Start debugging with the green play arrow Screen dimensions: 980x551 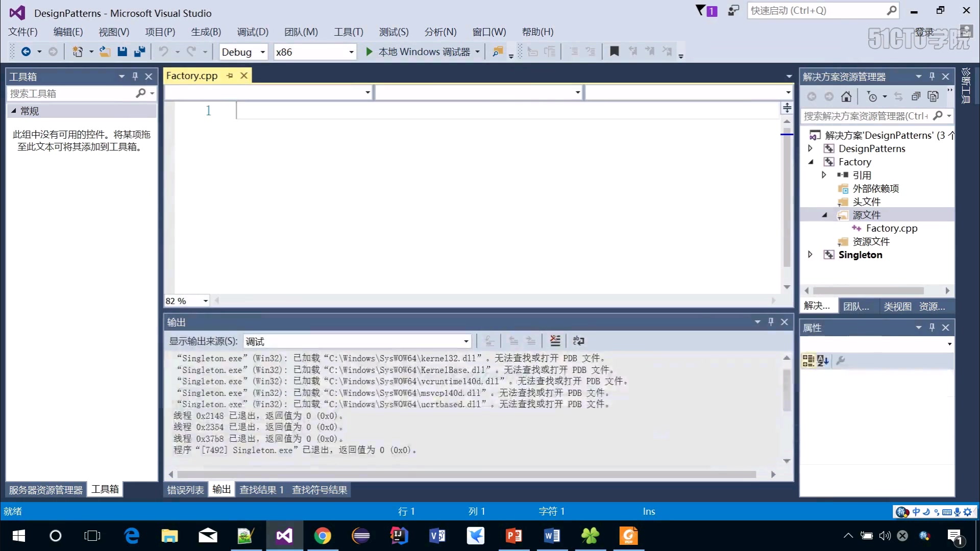coord(369,52)
